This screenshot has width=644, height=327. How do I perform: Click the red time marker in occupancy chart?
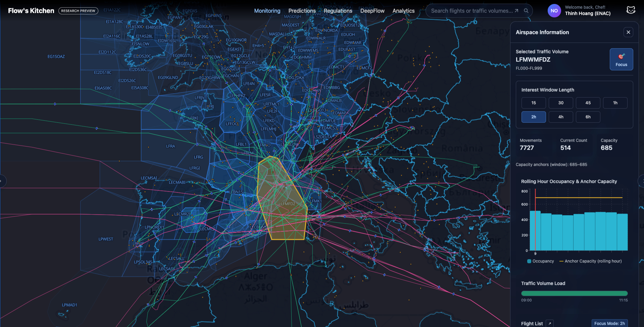pyautogui.click(x=535, y=220)
